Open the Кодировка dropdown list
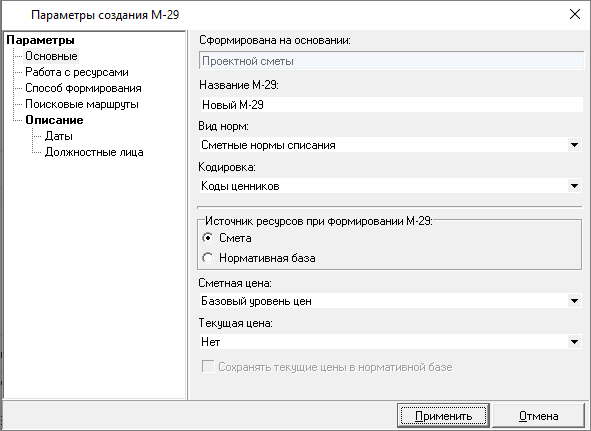Viewport: 591px width, 431px height. 574,186
